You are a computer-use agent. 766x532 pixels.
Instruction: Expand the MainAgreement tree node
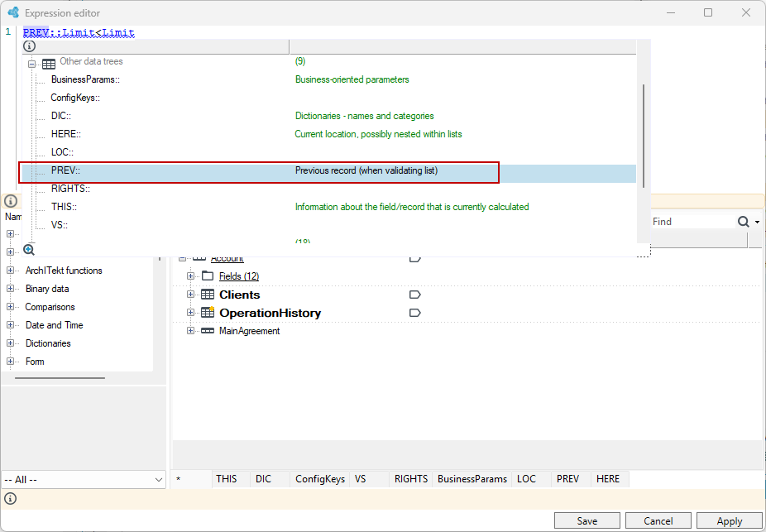pyautogui.click(x=191, y=331)
